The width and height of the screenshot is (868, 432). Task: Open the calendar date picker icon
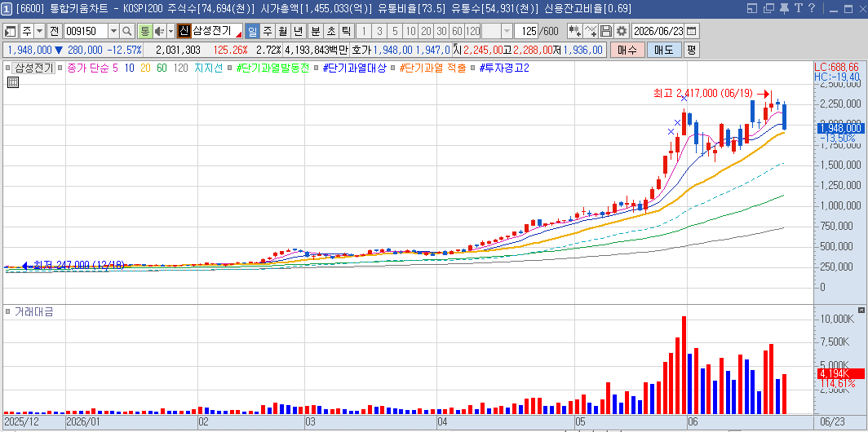click(692, 31)
